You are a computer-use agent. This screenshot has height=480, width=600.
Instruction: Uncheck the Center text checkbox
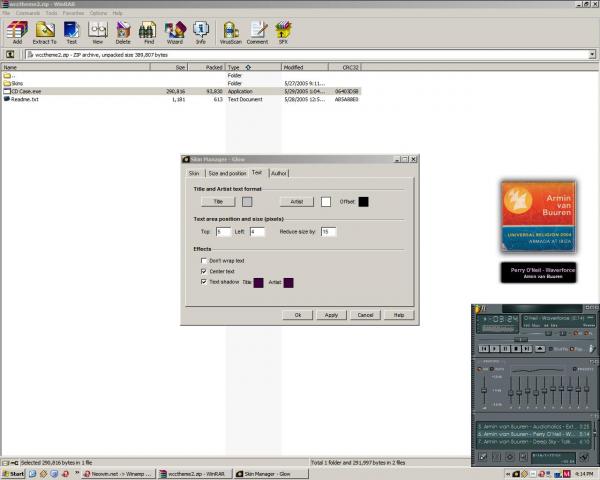[x=204, y=271]
